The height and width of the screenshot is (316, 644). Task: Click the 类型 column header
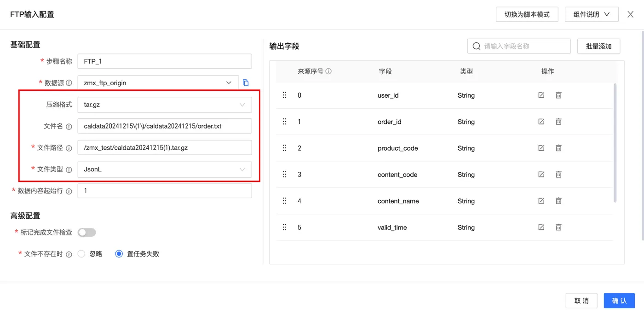[x=466, y=71]
